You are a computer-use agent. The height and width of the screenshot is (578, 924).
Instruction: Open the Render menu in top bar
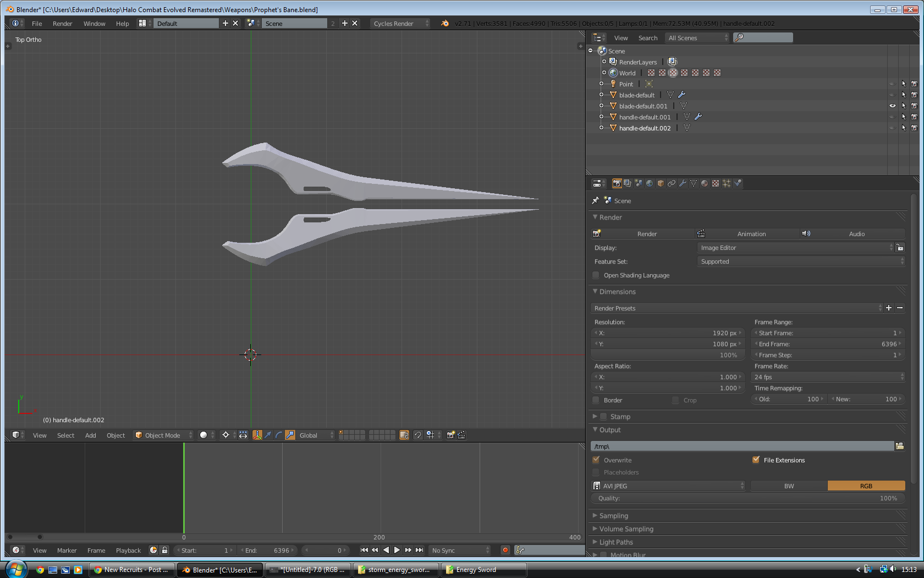63,23
